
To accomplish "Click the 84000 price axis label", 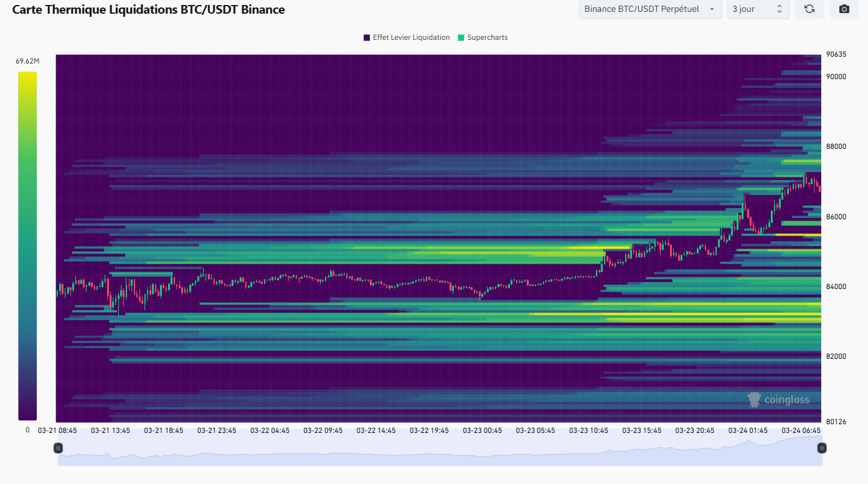I will (836, 287).
